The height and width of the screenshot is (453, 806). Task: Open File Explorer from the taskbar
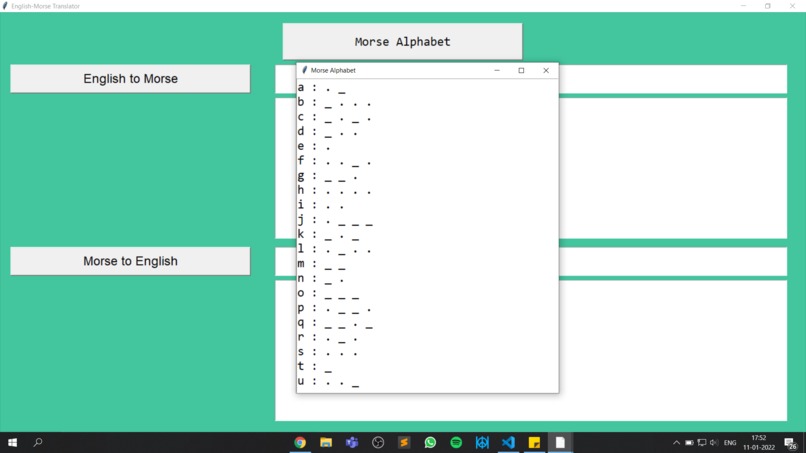(326, 442)
